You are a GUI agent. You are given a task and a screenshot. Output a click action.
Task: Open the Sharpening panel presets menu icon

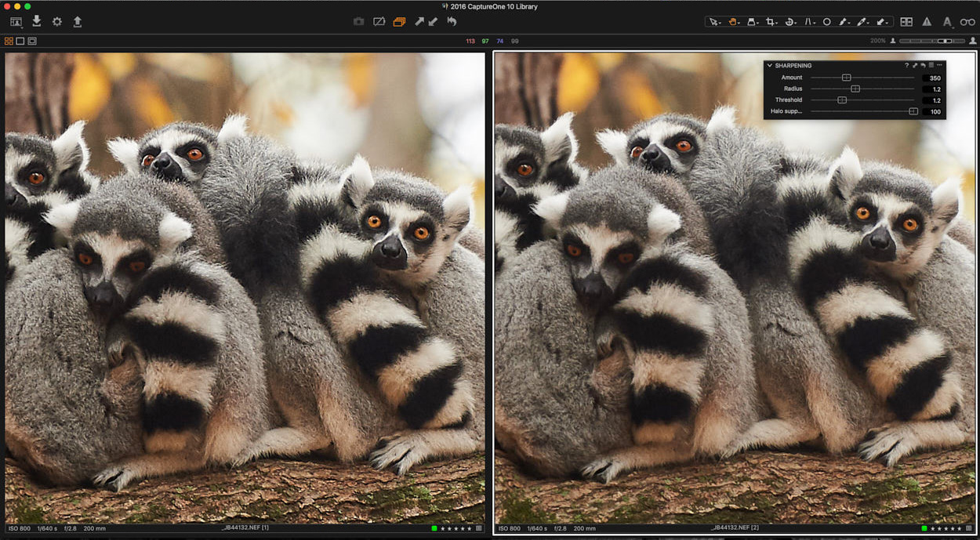coord(931,65)
